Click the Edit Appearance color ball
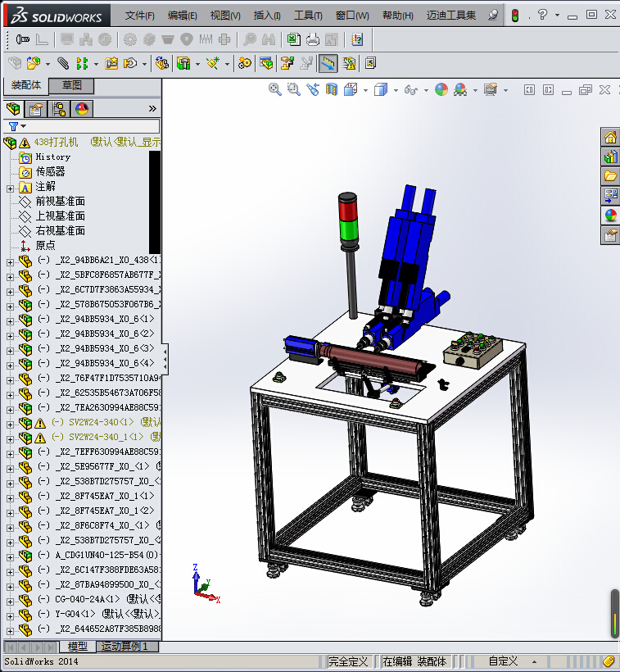Image resolution: width=620 pixels, height=672 pixels. click(x=441, y=89)
